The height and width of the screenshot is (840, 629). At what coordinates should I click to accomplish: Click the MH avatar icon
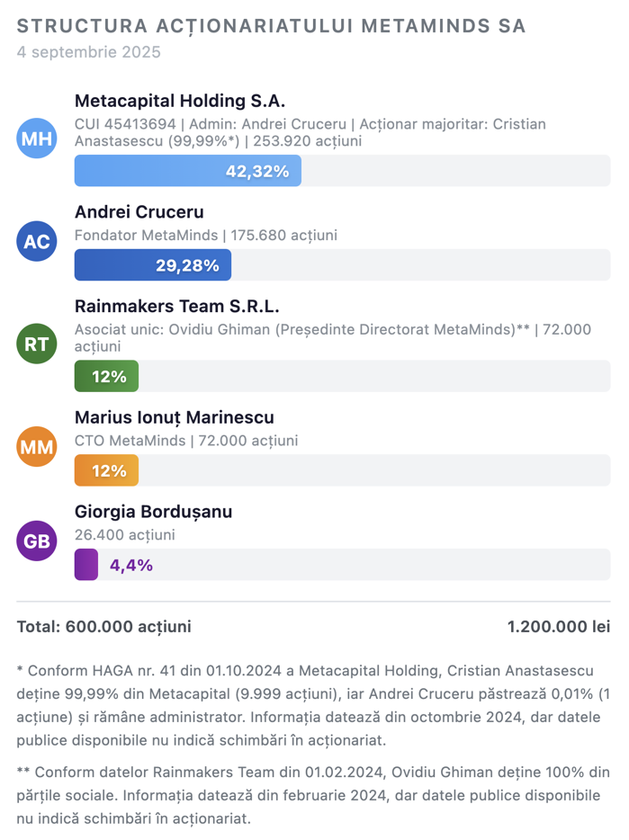click(x=37, y=139)
